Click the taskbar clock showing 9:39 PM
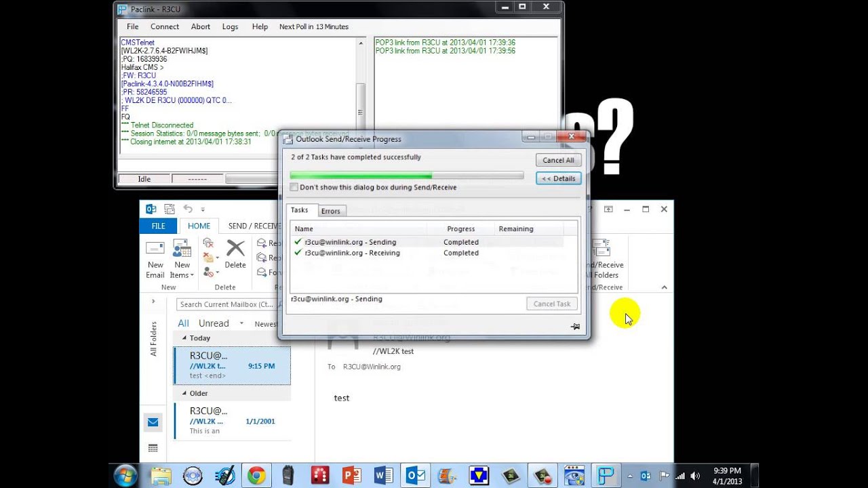Image resolution: width=868 pixels, height=488 pixels. pyautogui.click(x=727, y=476)
